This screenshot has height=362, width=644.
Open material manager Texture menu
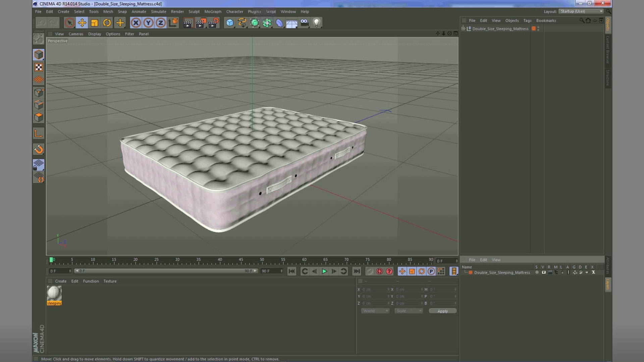tap(110, 281)
